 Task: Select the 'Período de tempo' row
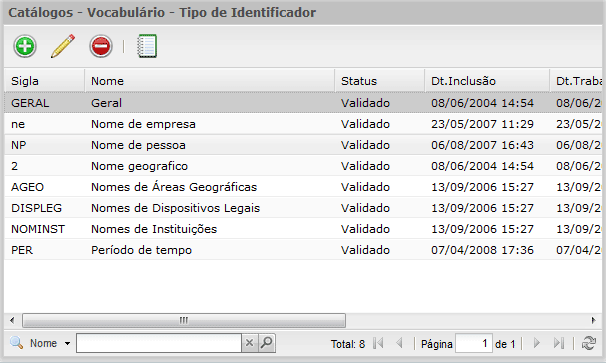coord(303,250)
